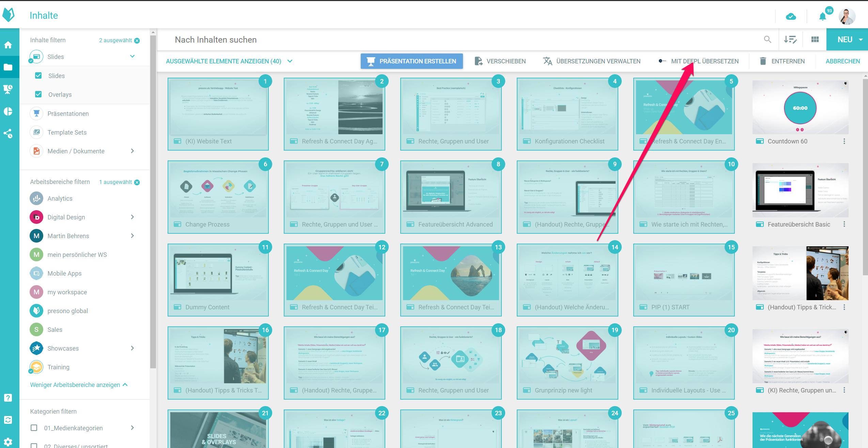The image size is (868, 448).
Task: Uncheck the Overlays checkbox
Action: pos(38,94)
